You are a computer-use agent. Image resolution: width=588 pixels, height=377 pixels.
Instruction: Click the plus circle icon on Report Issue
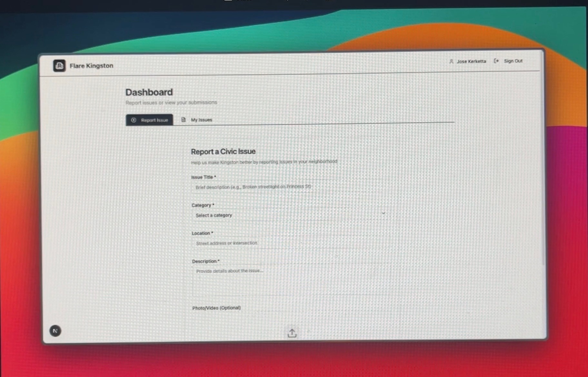(134, 120)
